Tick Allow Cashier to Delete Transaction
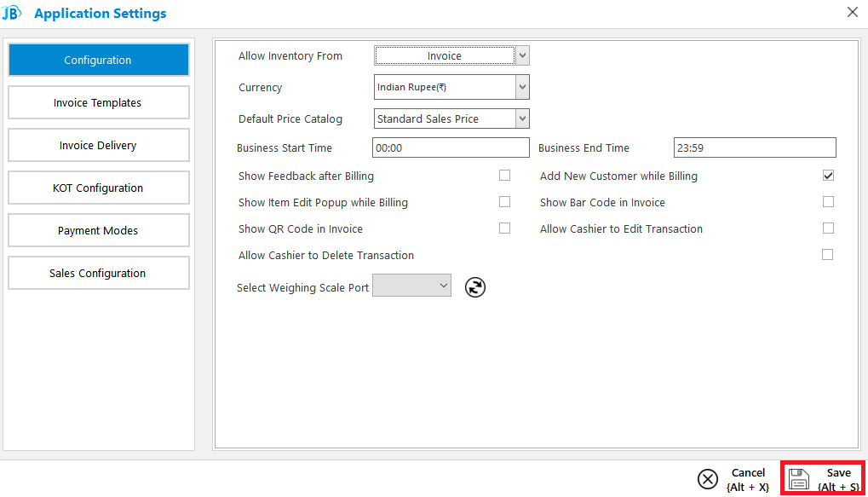Screen dimensions: 868x497 click(828, 254)
